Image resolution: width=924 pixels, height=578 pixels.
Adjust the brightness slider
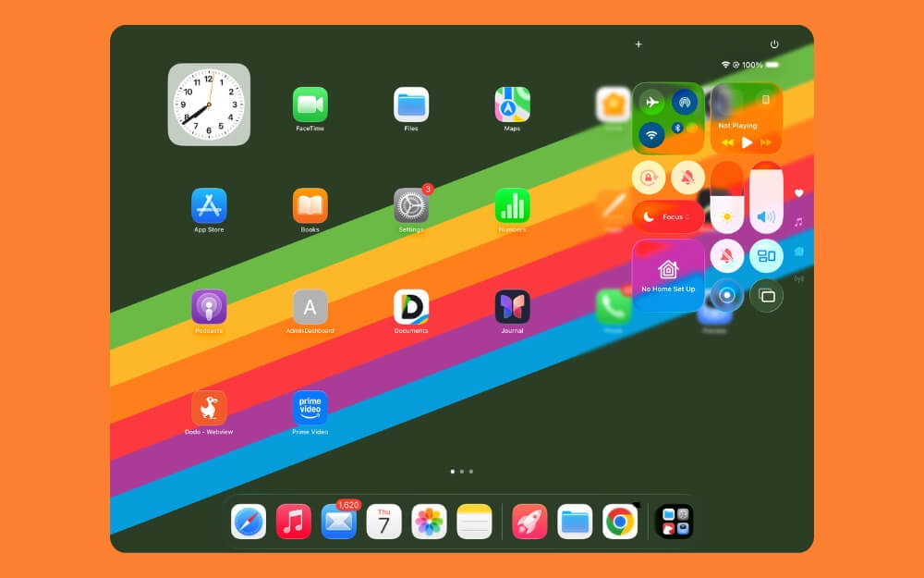pos(726,197)
